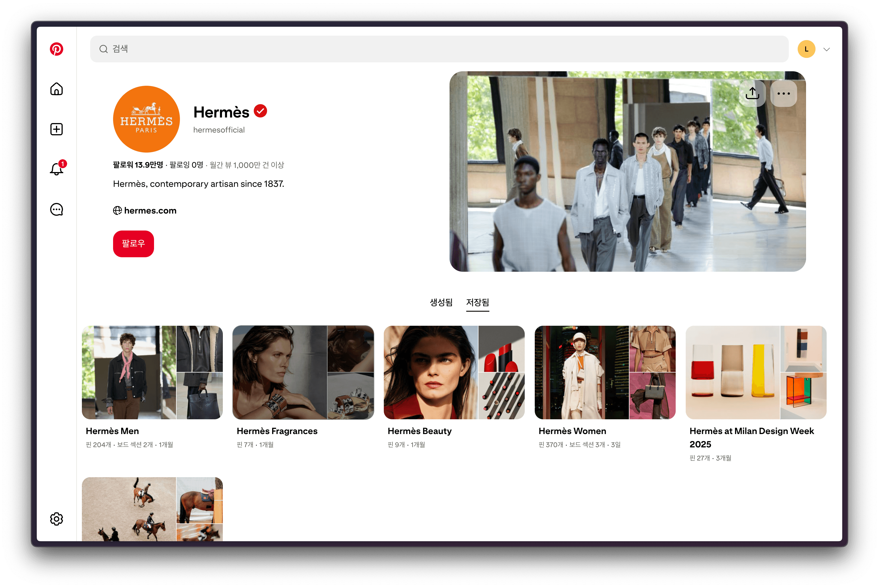Switch to the 생성됨 tab

441,302
